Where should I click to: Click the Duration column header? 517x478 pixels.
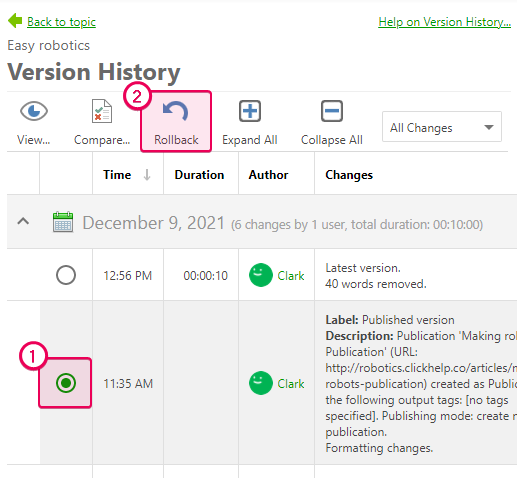tap(199, 175)
